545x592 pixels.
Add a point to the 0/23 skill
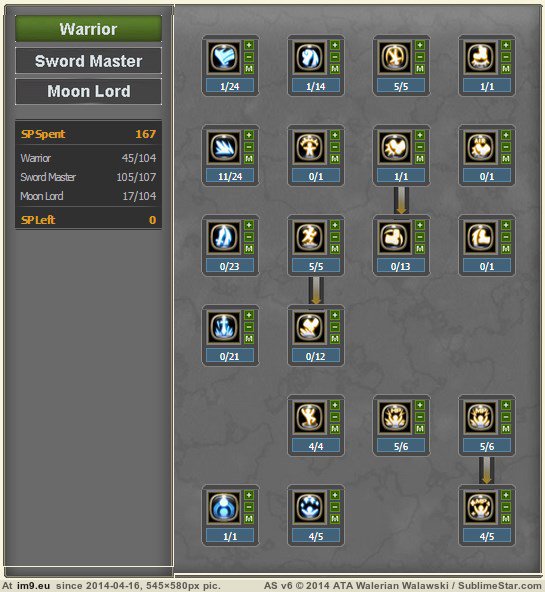tap(249, 225)
